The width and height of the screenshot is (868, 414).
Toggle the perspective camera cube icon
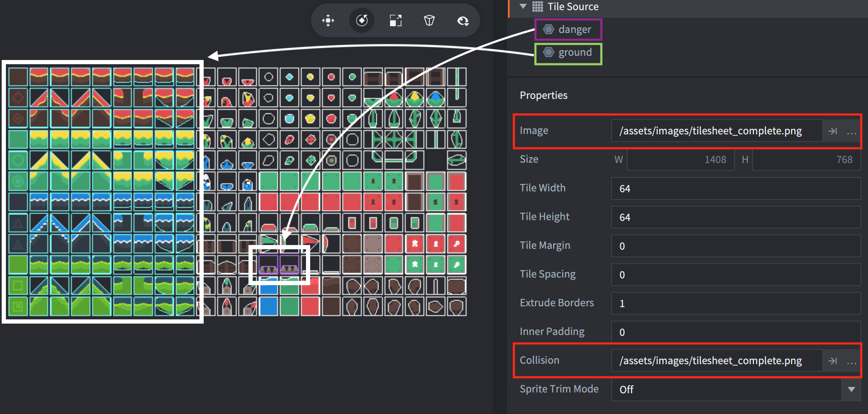429,20
